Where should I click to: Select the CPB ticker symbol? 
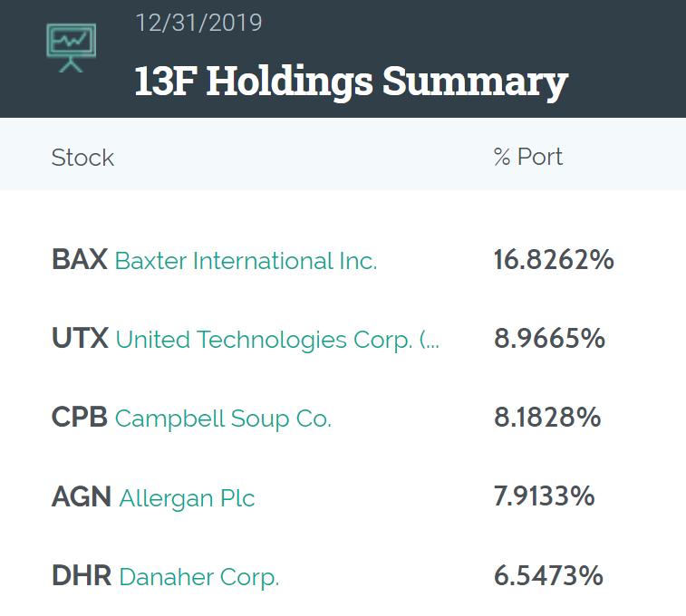coord(80,418)
